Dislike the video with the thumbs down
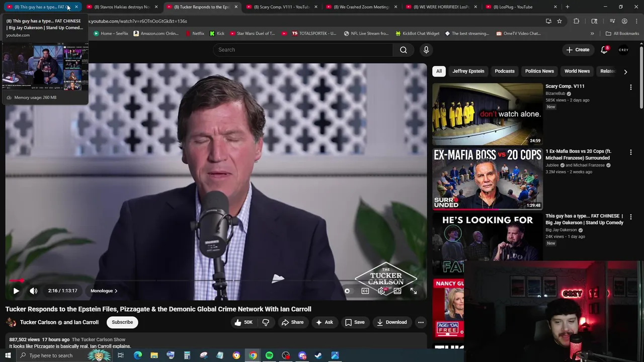Image resolution: width=644 pixels, height=362 pixels. 266,322
